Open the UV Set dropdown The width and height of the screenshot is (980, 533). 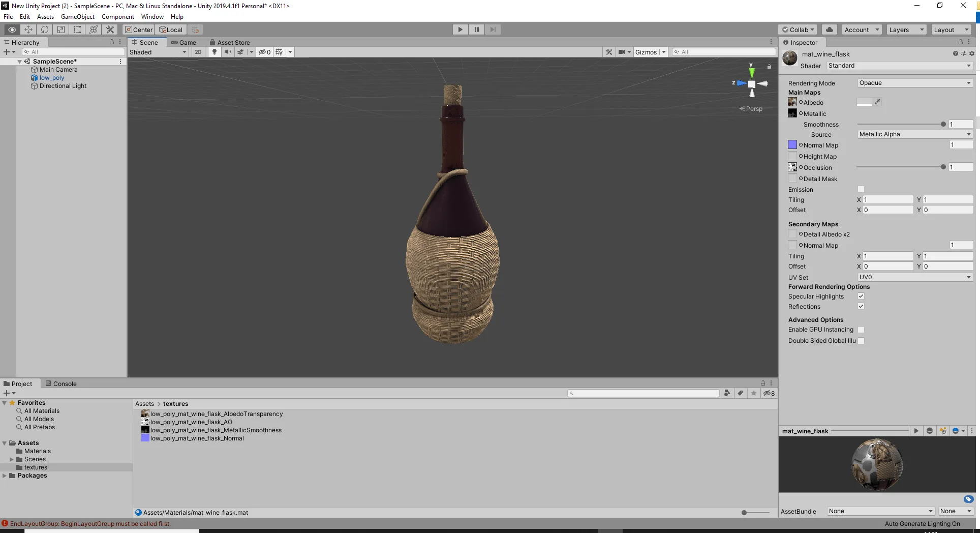915,277
